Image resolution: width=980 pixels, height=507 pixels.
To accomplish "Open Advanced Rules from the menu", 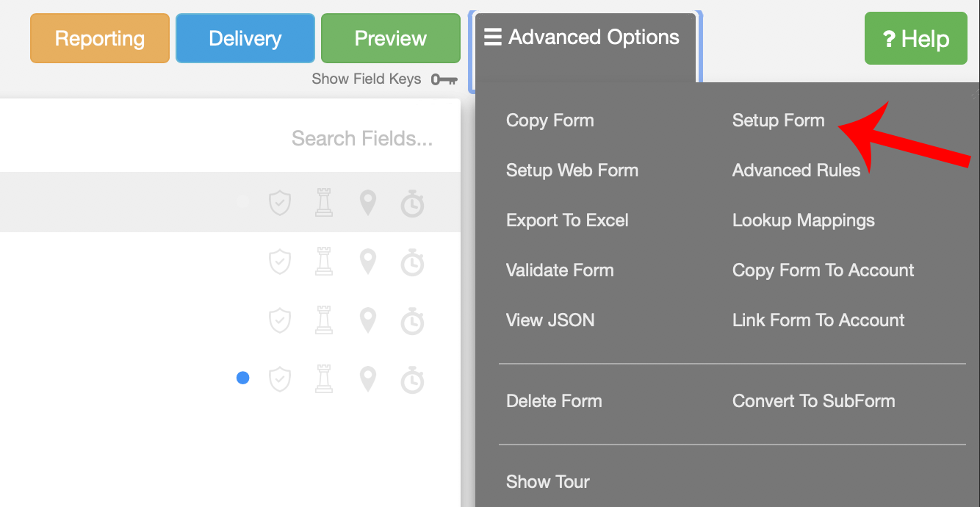I will pyautogui.click(x=796, y=170).
